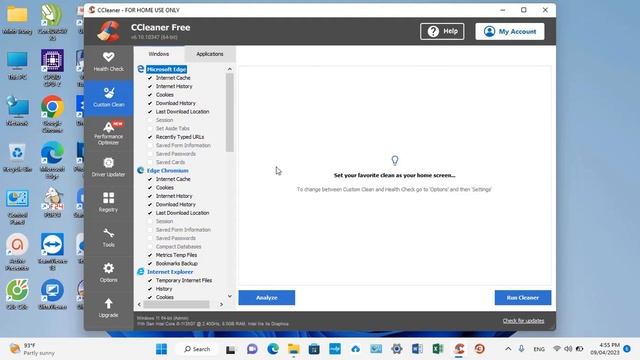Click the Windows Start button
This screenshot has width=640, height=360.
click(161, 349)
